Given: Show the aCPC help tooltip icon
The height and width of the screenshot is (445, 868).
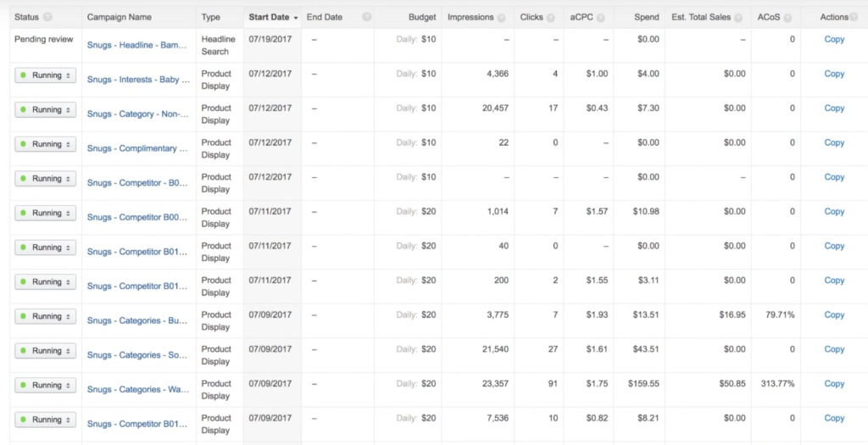Looking at the screenshot, I should pos(602,17).
